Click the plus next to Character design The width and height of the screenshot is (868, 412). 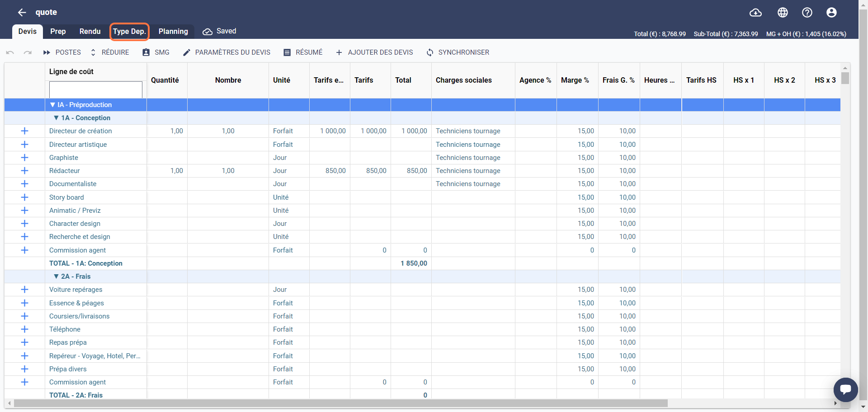click(25, 224)
